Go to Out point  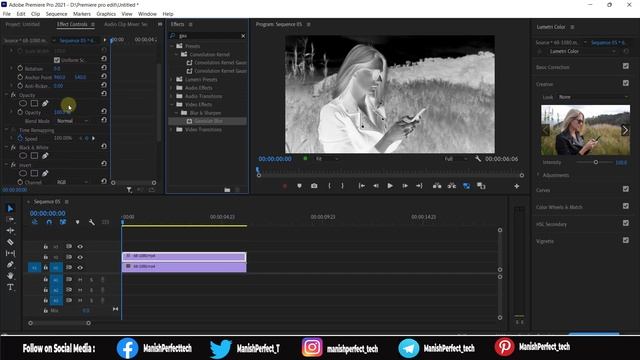coord(419,186)
